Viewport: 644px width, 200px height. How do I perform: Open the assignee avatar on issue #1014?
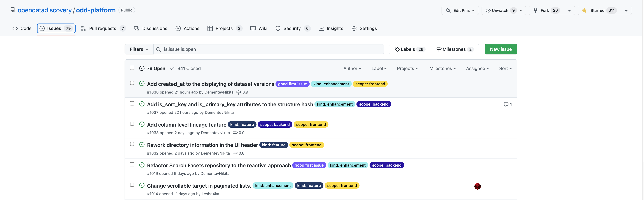pyautogui.click(x=477, y=186)
